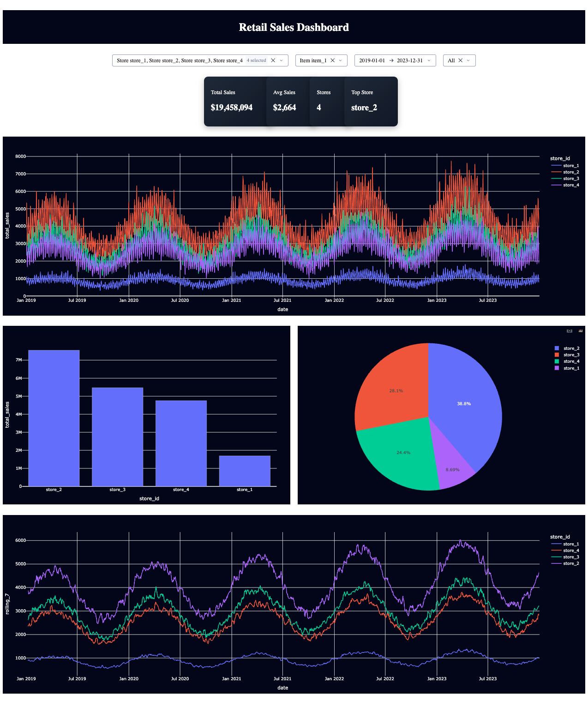Click the store_1 bar in bar chart
The width and height of the screenshot is (588, 707).
point(245,471)
